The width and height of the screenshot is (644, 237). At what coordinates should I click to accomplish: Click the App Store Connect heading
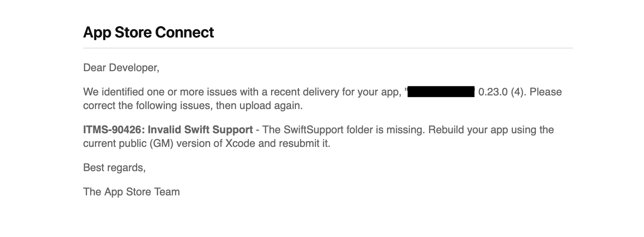pyautogui.click(x=148, y=33)
